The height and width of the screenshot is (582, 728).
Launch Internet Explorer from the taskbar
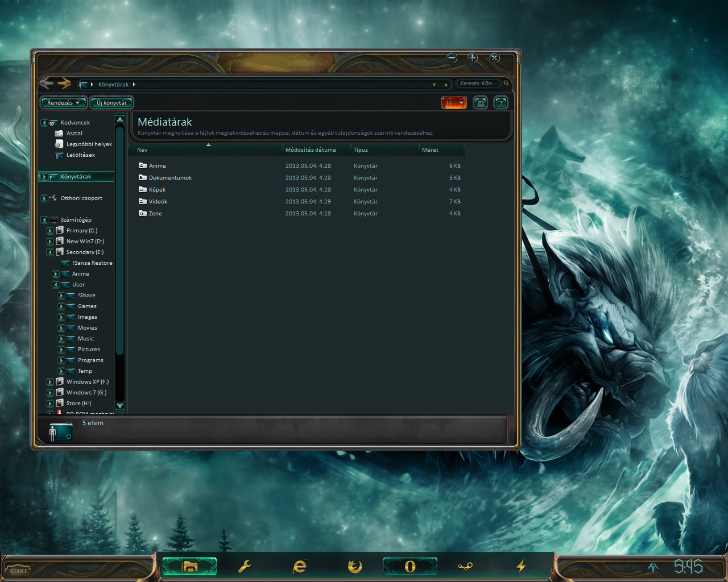(299, 566)
